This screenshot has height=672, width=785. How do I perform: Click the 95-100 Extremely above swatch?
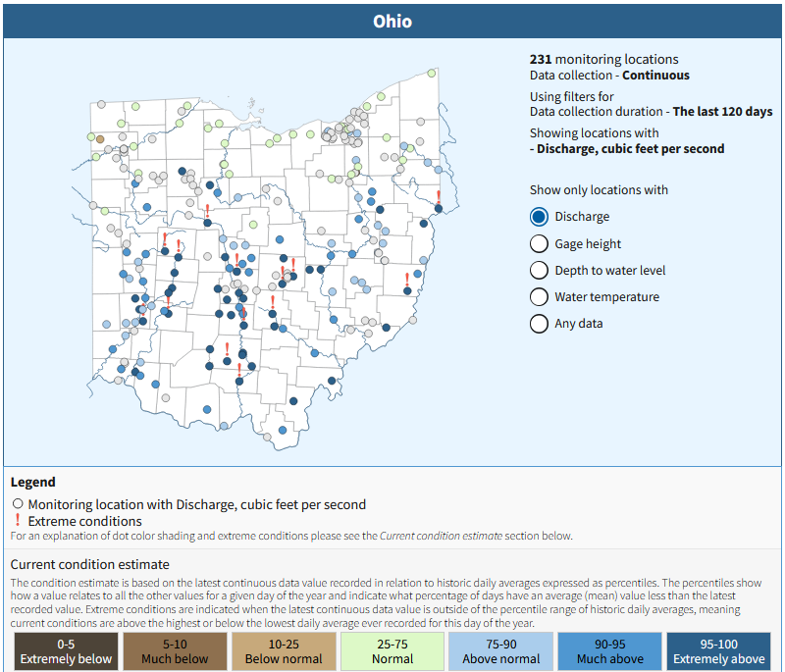(x=719, y=651)
